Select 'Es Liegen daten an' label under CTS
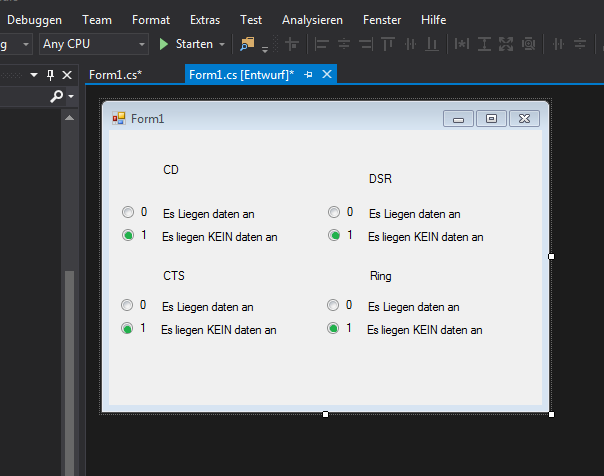The width and height of the screenshot is (604, 476). [x=208, y=307]
